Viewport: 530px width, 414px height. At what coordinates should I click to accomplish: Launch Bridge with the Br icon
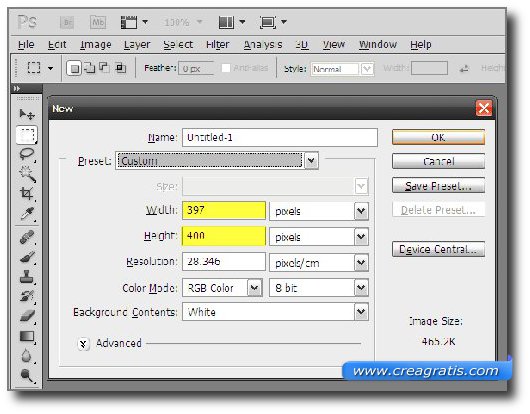click(x=67, y=22)
